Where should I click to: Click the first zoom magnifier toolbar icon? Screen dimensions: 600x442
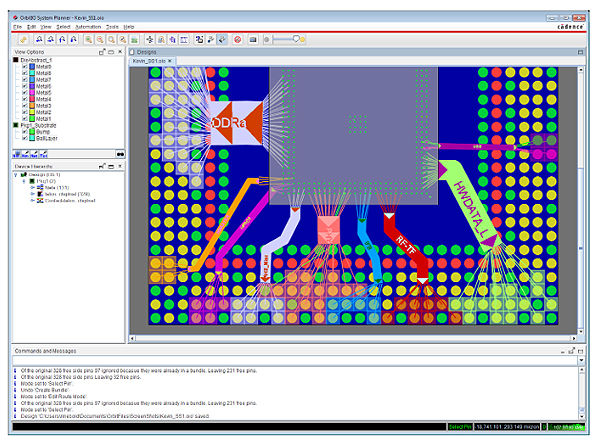point(88,38)
